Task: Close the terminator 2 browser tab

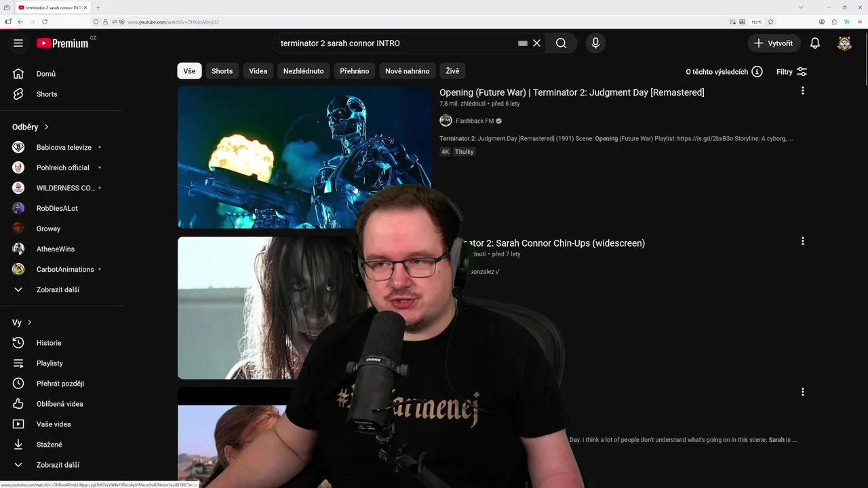Action: [85, 7]
